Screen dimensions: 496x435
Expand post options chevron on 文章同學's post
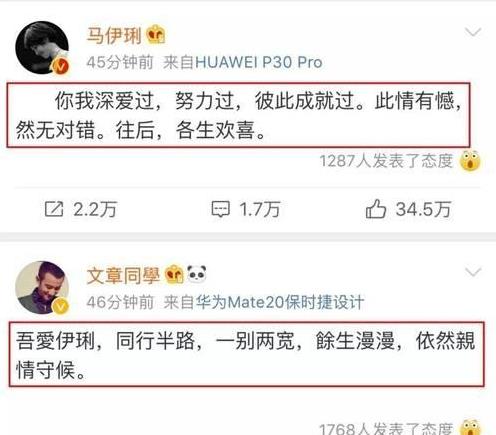click(473, 272)
